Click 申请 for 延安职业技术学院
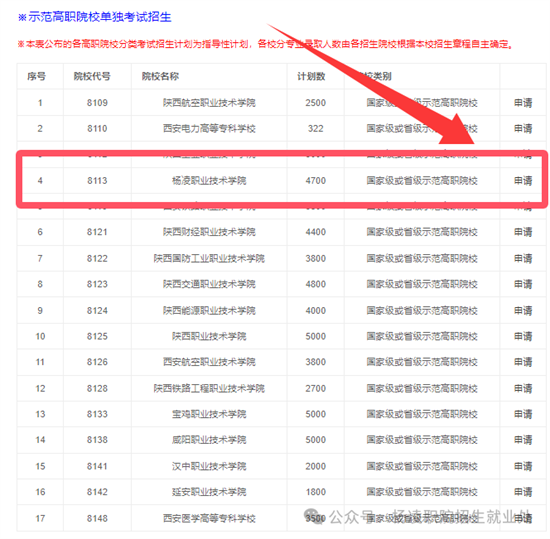 tap(523, 492)
